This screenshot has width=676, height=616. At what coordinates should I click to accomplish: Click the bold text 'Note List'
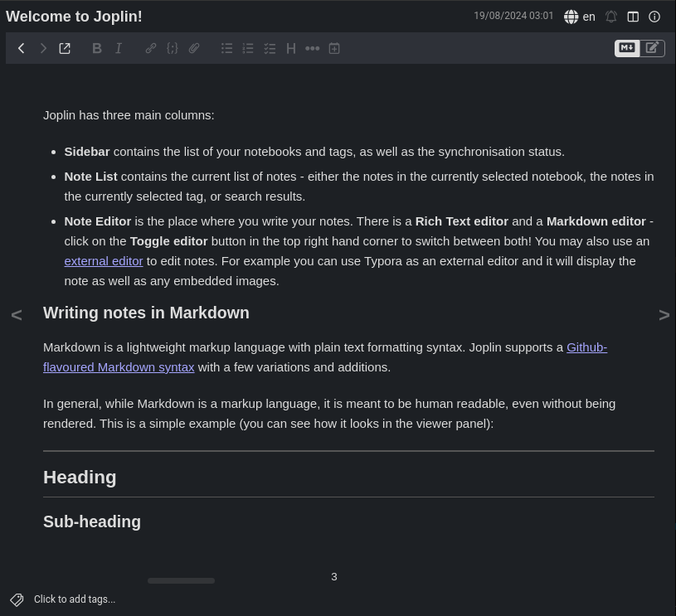point(90,177)
